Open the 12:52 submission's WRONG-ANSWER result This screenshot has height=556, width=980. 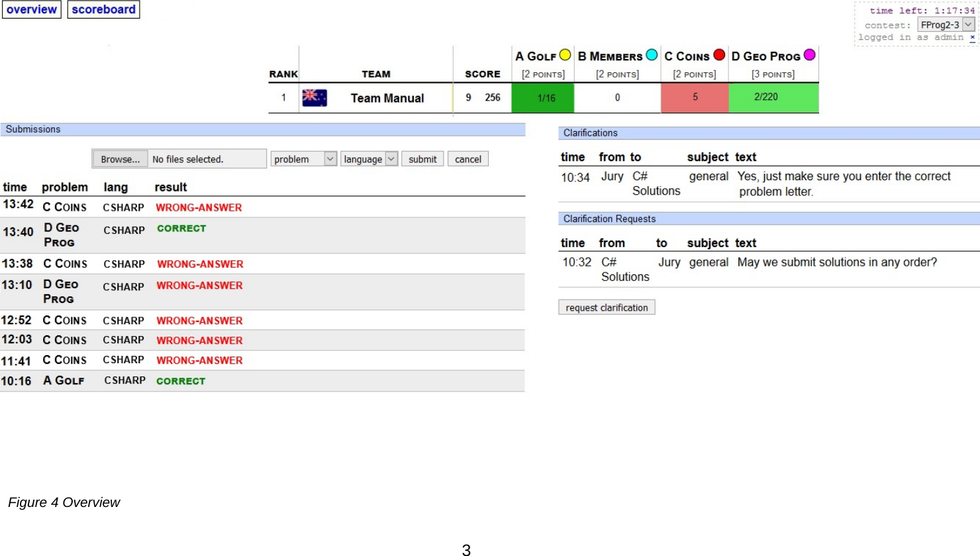(x=199, y=321)
